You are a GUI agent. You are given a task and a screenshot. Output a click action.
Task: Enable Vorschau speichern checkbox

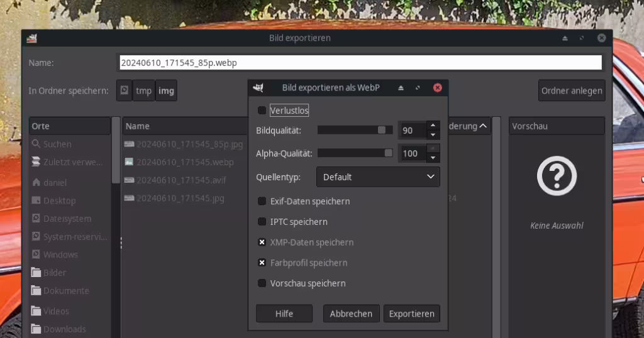262,283
